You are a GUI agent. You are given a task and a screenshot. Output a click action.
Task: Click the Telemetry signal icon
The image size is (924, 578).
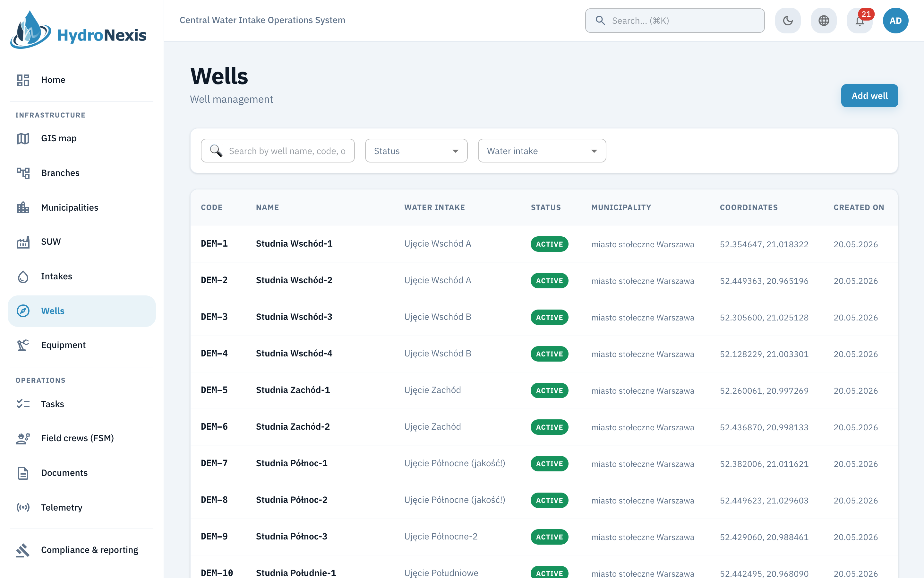click(x=23, y=507)
